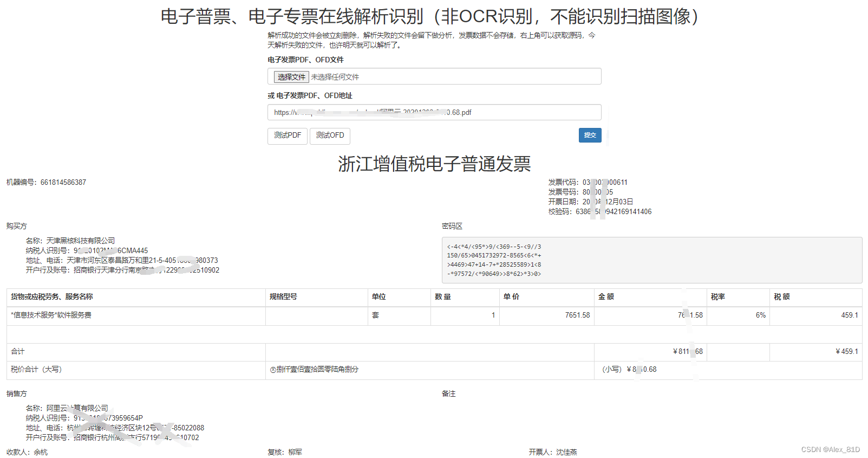Select the heading 浙江增值税电子普通发票

[434, 163]
